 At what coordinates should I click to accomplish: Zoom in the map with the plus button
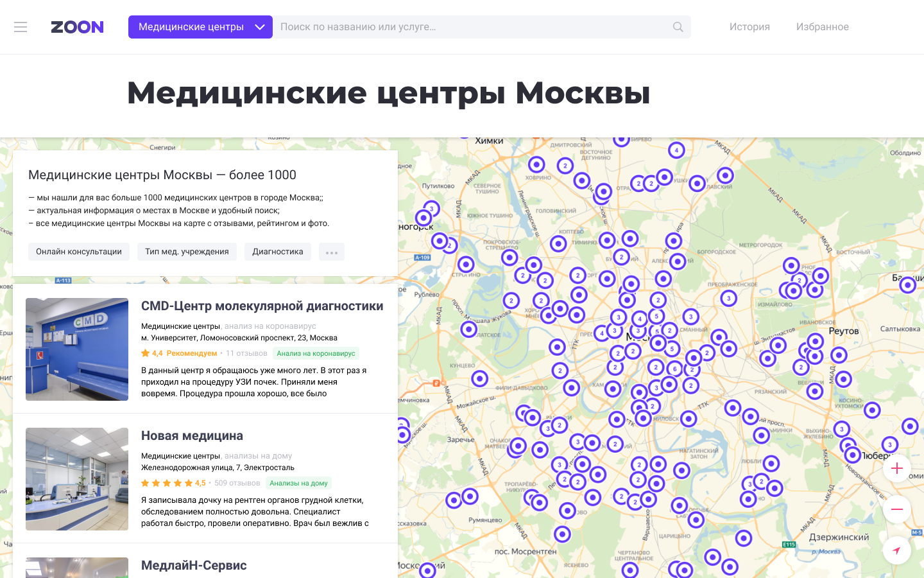[897, 468]
